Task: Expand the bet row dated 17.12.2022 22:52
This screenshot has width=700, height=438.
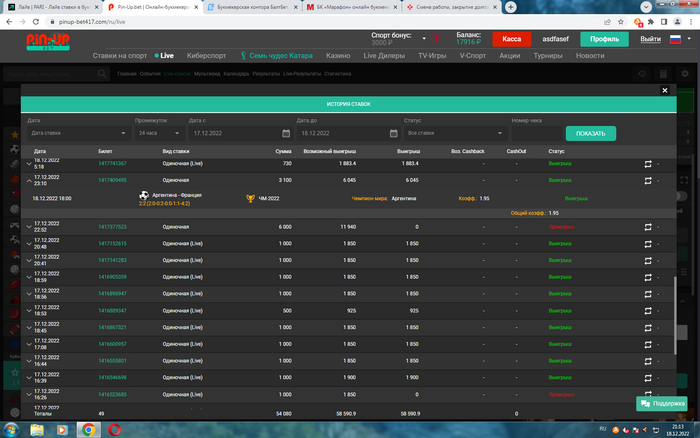Action: click(29, 227)
